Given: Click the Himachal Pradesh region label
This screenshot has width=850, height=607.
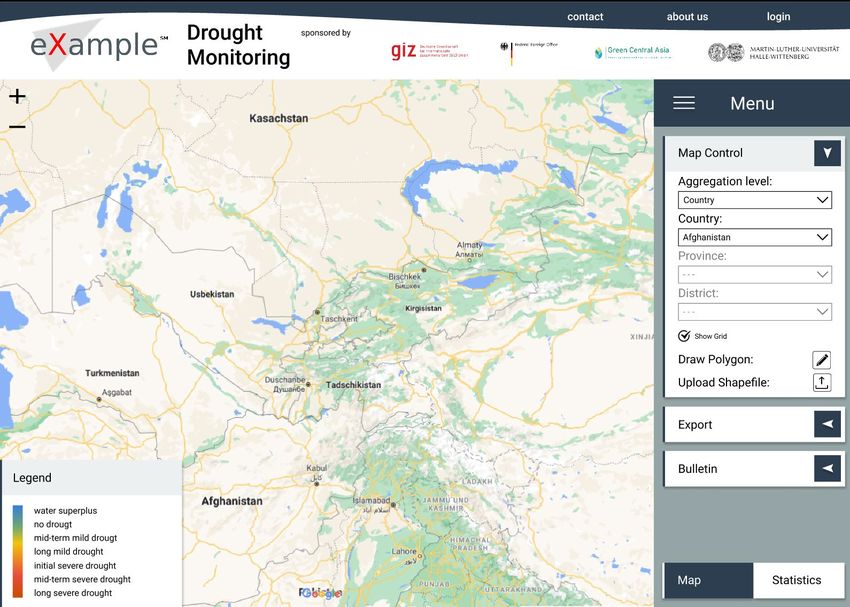Looking at the screenshot, I should (469, 544).
